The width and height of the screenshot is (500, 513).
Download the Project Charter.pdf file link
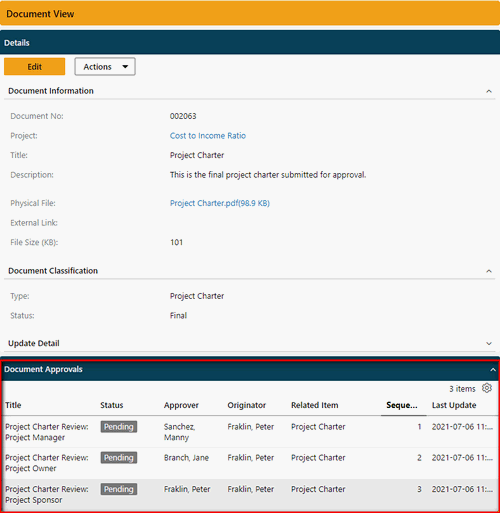[x=220, y=203]
